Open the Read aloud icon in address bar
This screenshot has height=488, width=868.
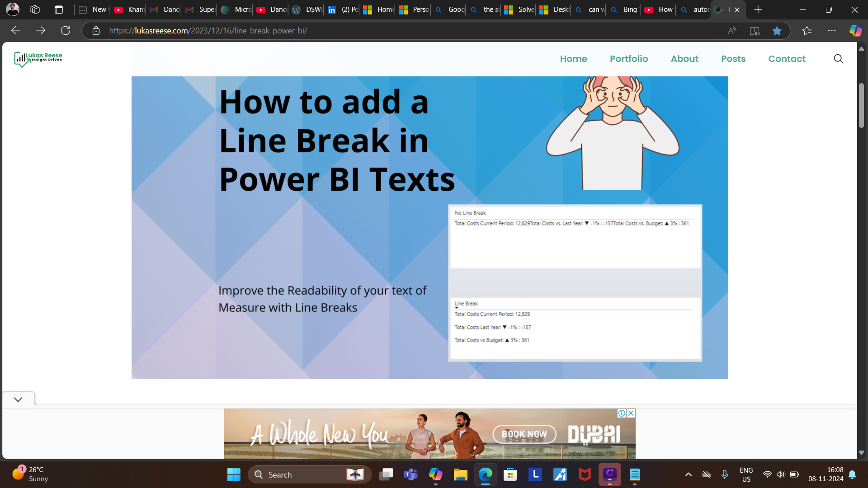[732, 31]
